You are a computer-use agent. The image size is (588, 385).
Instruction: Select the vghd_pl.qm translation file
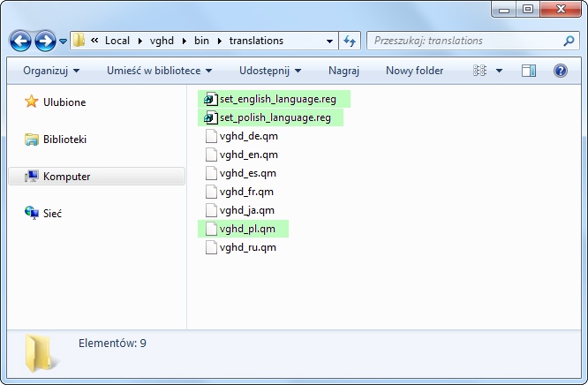tap(247, 229)
